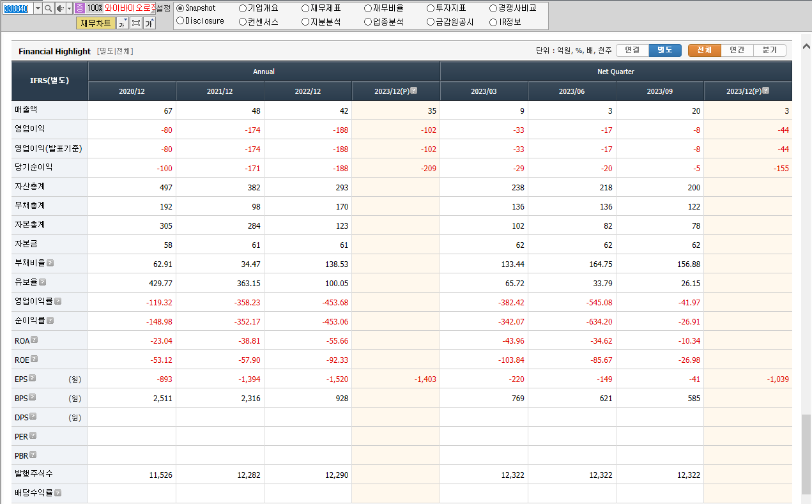Select the 투자지표 radio button

tap(431, 8)
